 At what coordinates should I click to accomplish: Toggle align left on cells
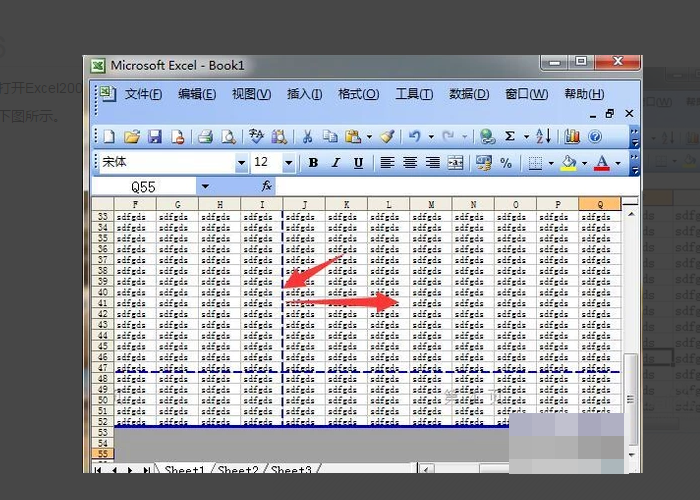pyautogui.click(x=387, y=163)
